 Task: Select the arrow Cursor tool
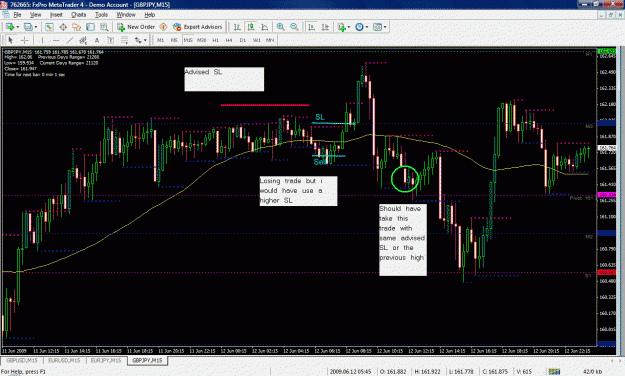(x=11, y=40)
